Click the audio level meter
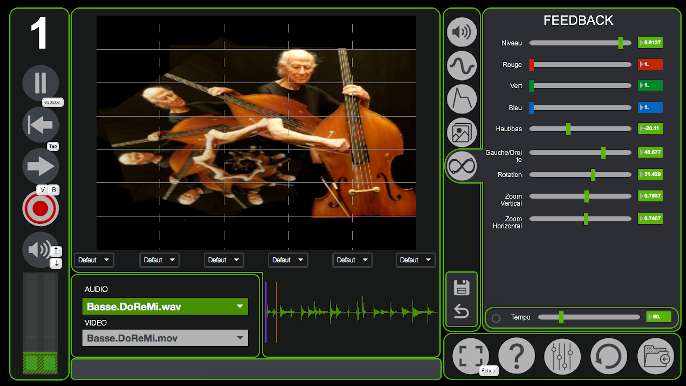 [40, 323]
